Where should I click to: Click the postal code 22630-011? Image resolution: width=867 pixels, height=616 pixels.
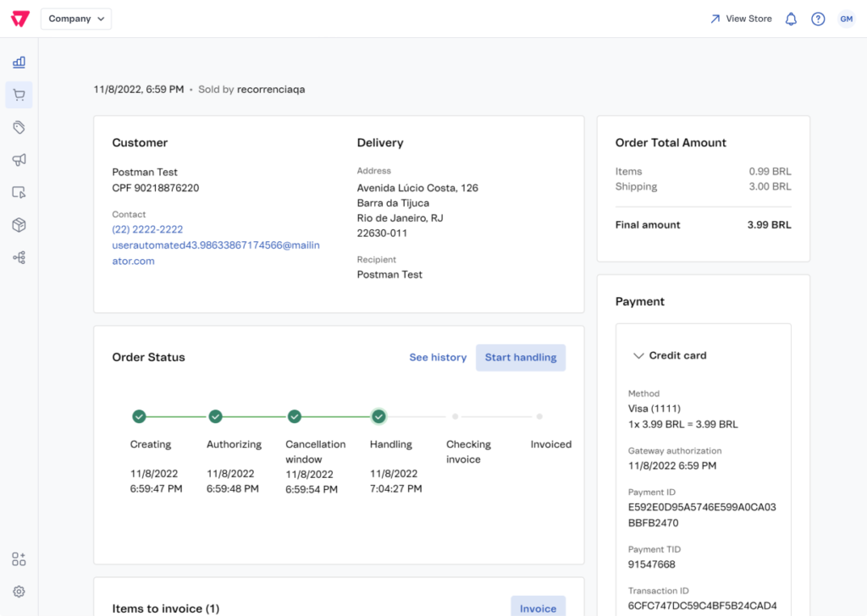[382, 234]
